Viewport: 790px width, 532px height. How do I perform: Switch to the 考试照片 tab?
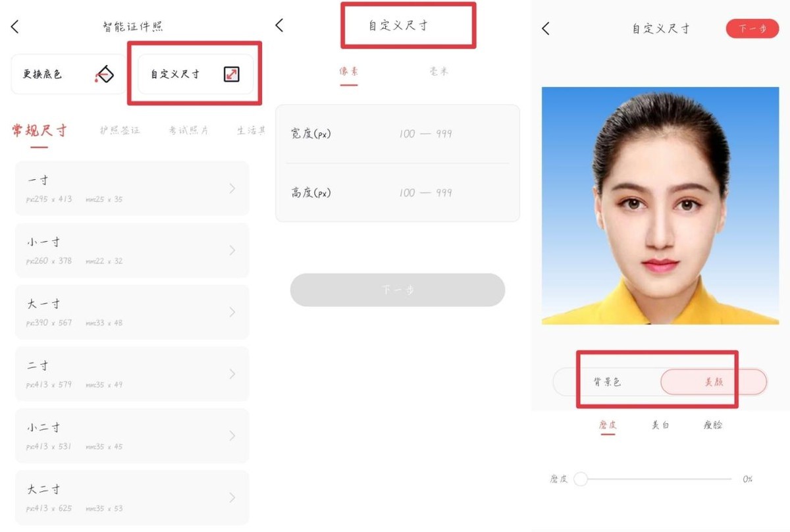click(188, 130)
